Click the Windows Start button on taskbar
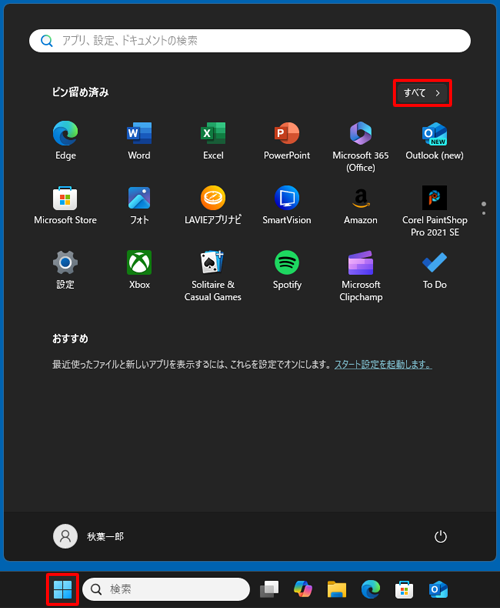 [62, 589]
